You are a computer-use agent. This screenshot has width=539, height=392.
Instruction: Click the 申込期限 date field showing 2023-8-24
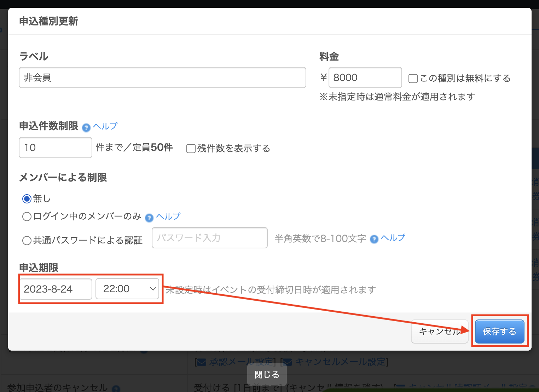coord(56,289)
